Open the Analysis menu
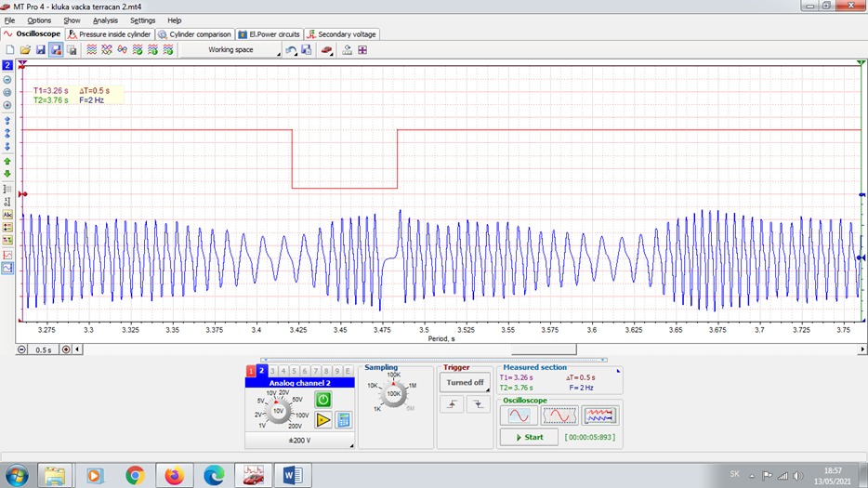The width and height of the screenshot is (868, 488). click(x=105, y=20)
